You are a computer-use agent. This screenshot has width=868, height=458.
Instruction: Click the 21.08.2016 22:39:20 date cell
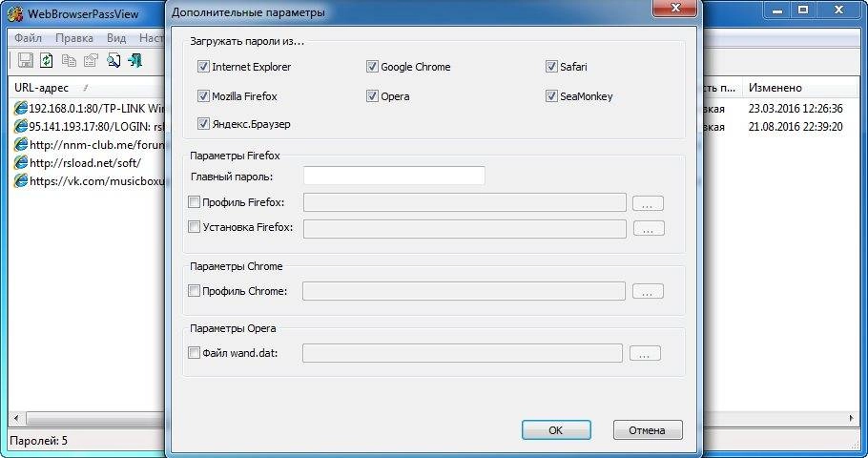pyautogui.click(x=796, y=126)
